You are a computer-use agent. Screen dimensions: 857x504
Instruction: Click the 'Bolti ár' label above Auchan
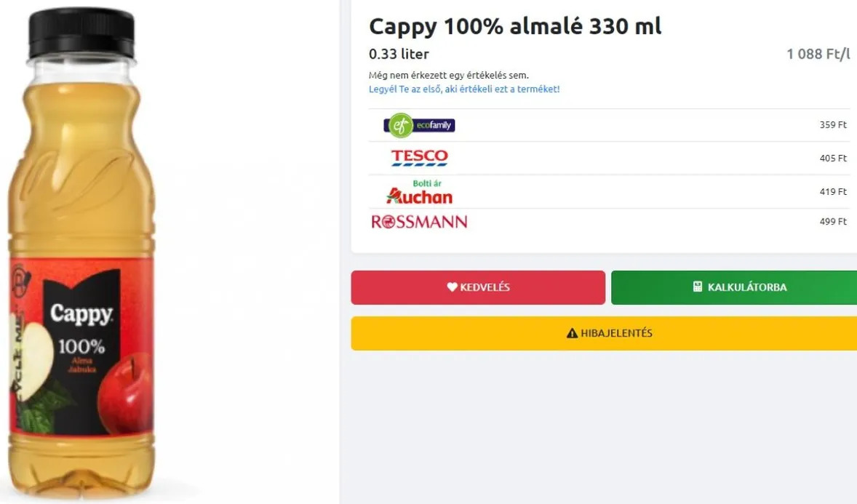point(427,183)
